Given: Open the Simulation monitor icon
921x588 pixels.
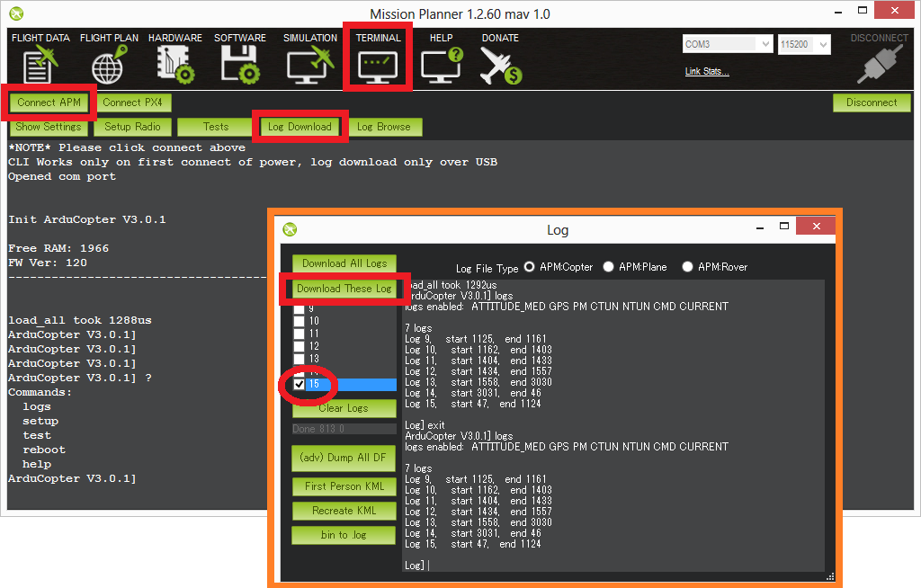Looking at the screenshot, I should [310, 65].
